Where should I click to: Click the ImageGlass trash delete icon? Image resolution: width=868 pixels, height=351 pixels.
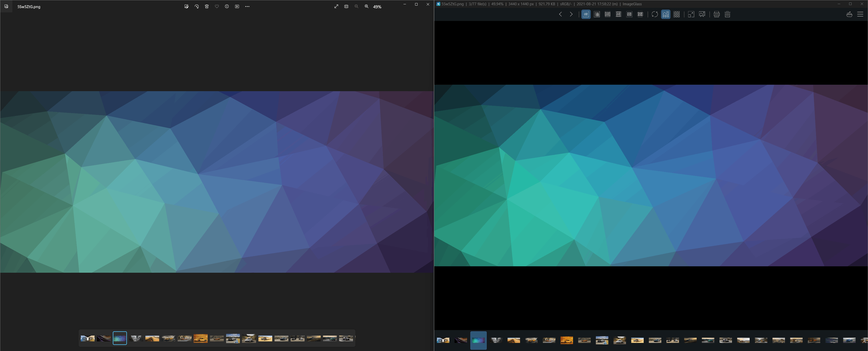727,14
